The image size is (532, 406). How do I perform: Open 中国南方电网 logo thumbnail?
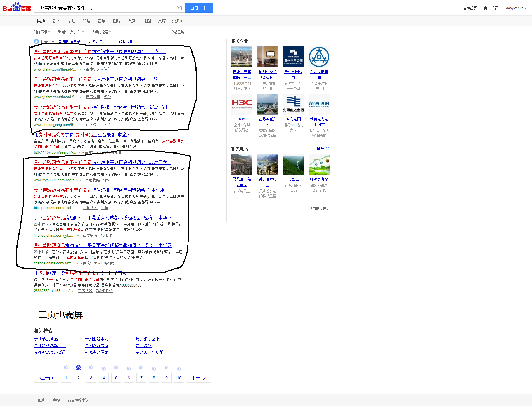pos(293,104)
